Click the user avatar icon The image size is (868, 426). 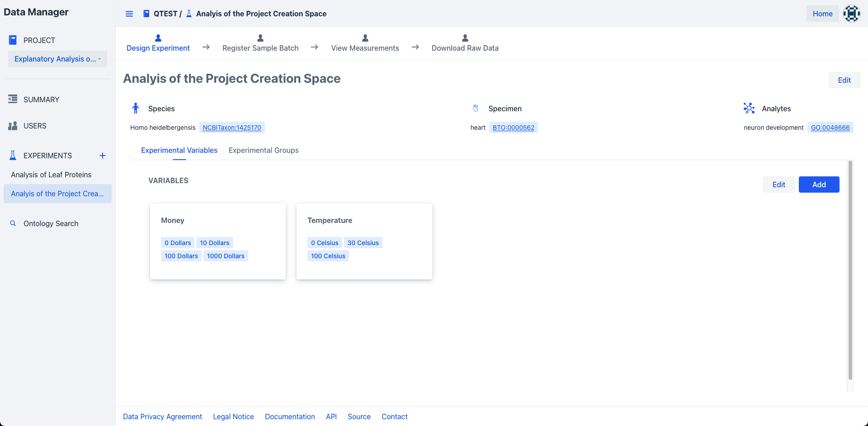coord(851,14)
